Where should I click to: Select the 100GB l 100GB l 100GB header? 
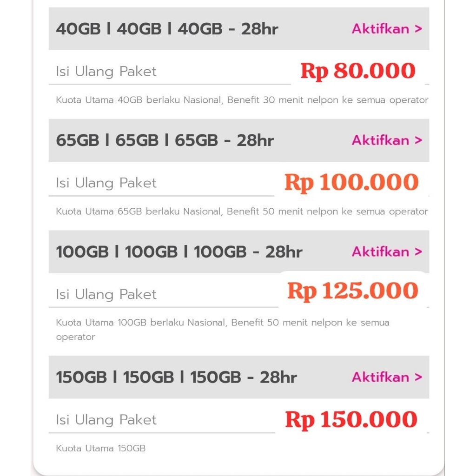[179, 251]
